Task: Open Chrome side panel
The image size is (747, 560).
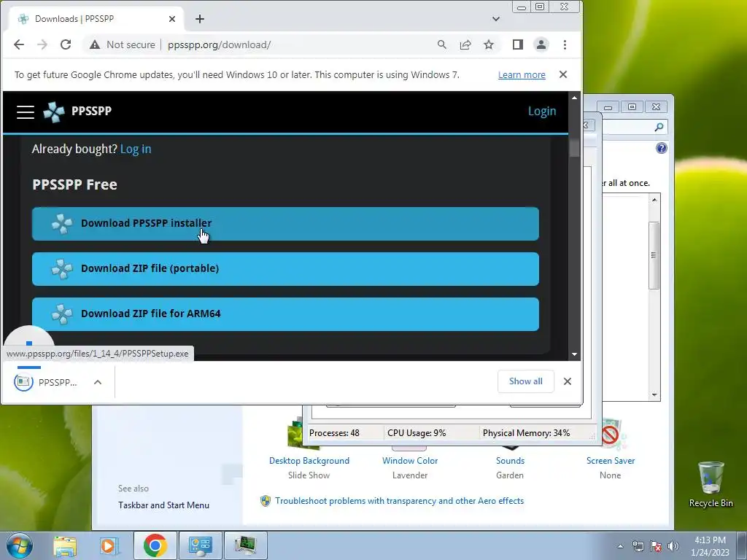Action: [x=518, y=44]
